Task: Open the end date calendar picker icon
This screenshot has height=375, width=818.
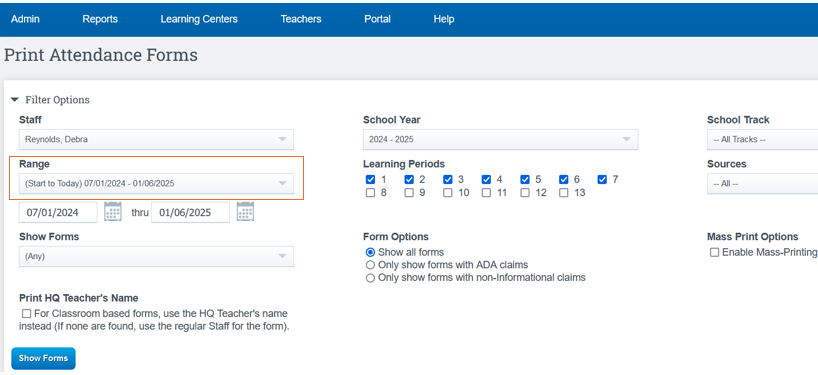Action: (x=245, y=212)
